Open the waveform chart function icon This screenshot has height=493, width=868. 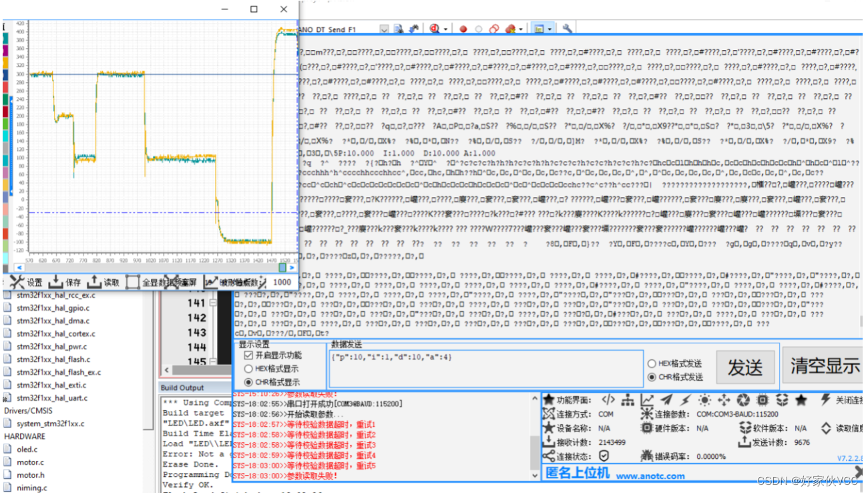647,399
